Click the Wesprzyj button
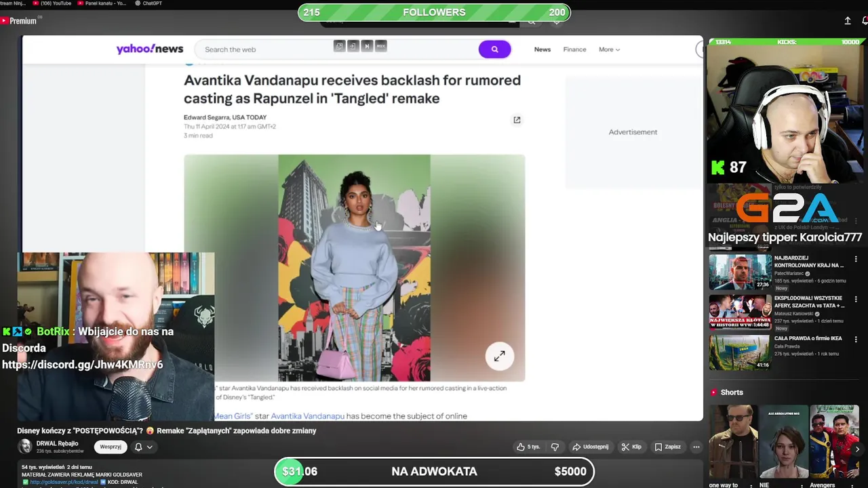Image resolution: width=868 pixels, height=488 pixels. (x=111, y=447)
